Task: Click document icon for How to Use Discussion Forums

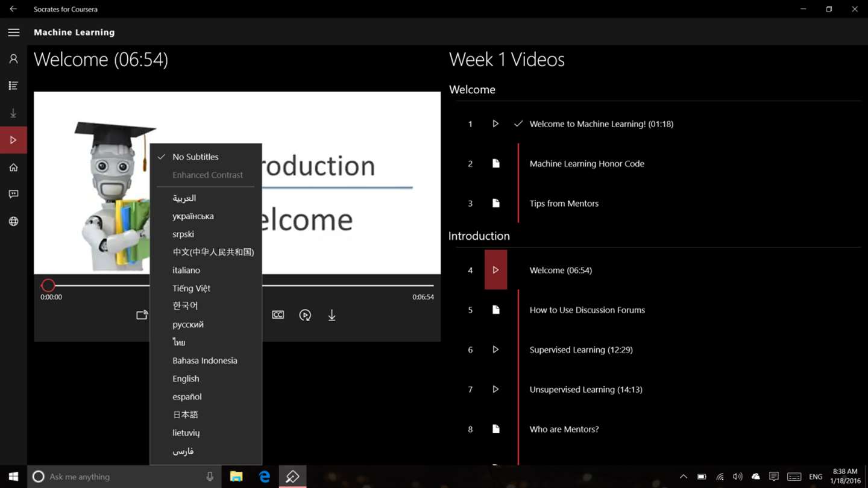Action: [x=495, y=310]
